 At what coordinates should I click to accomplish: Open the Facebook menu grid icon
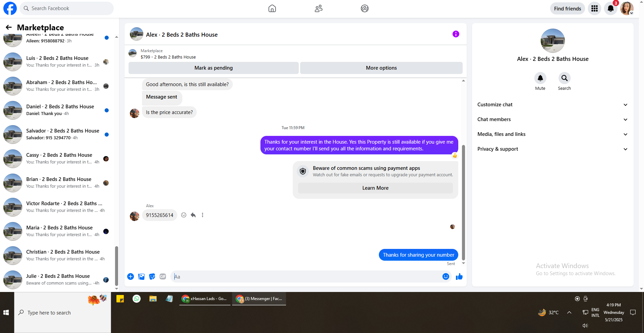pyautogui.click(x=595, y=8)
